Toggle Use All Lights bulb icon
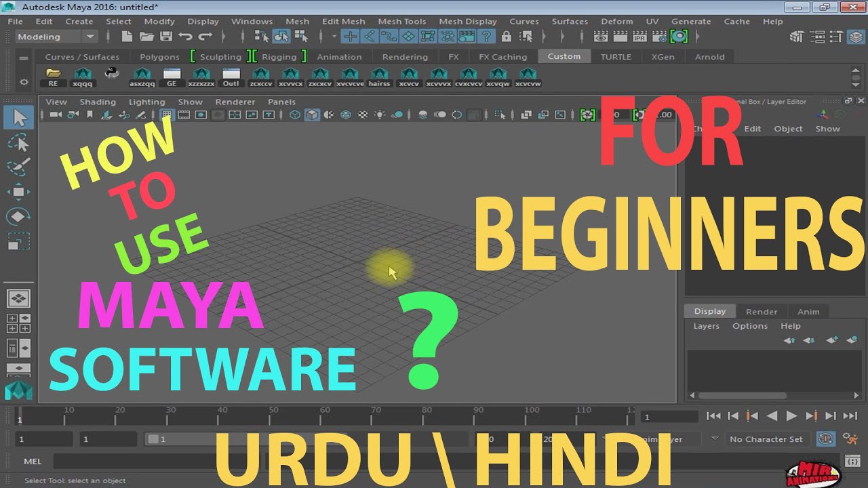 380,115
